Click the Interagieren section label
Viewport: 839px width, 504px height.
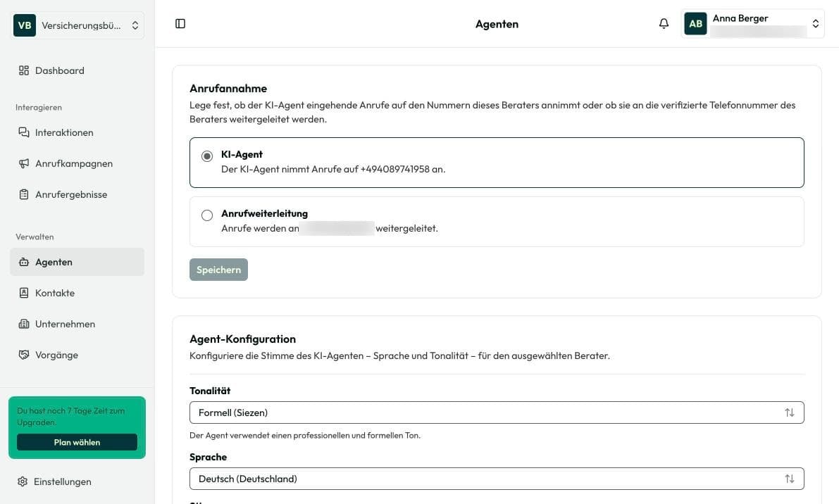pyautogui.click(x=39, y=108)
